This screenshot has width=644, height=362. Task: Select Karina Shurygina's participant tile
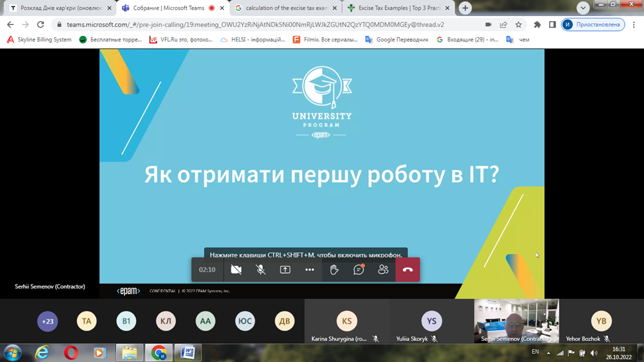pyautogui.click(x=346, y=322)
